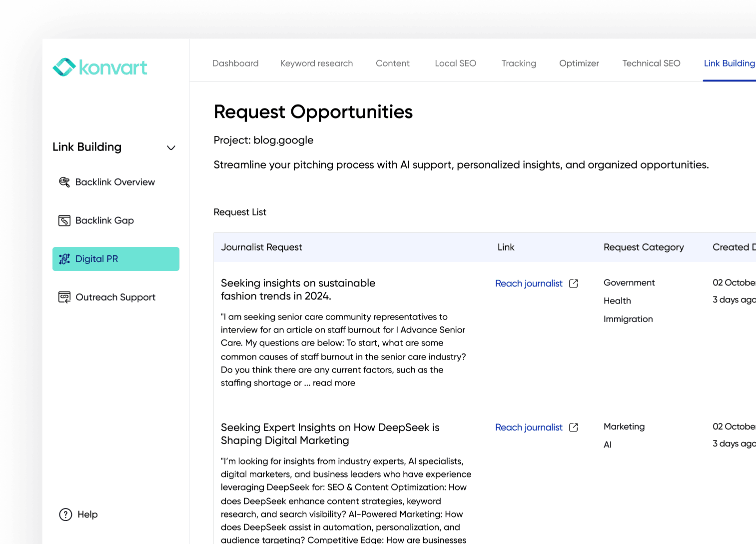756x544 pixels.
Task: Open the Dashboard tab
Action: coord(235,63)
